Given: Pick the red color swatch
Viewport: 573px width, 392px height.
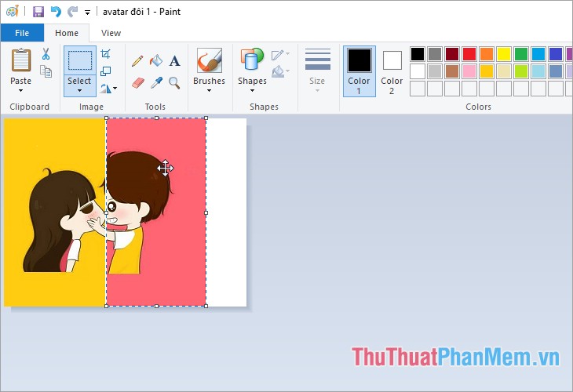Looking at the screenshot, I should point(469,54).
